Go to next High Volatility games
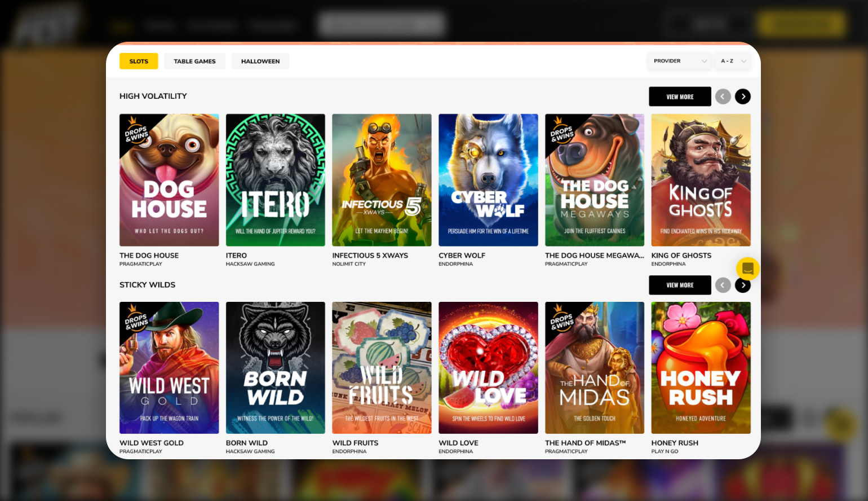This screenshot has height=501, width=868. coord(743,96)
